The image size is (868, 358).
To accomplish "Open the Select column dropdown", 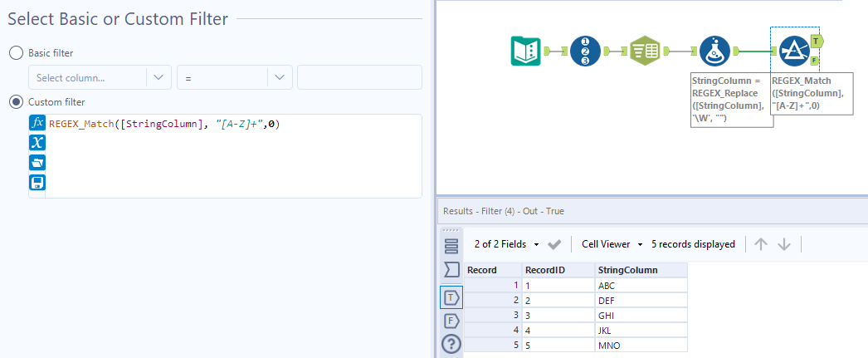I will tap(100, 77).
